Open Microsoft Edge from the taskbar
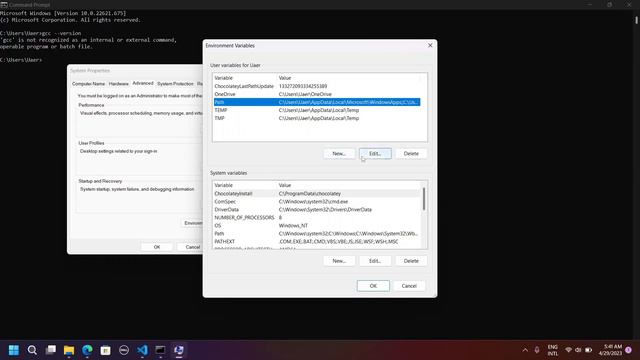640x360 pixels. coord(87,350)
